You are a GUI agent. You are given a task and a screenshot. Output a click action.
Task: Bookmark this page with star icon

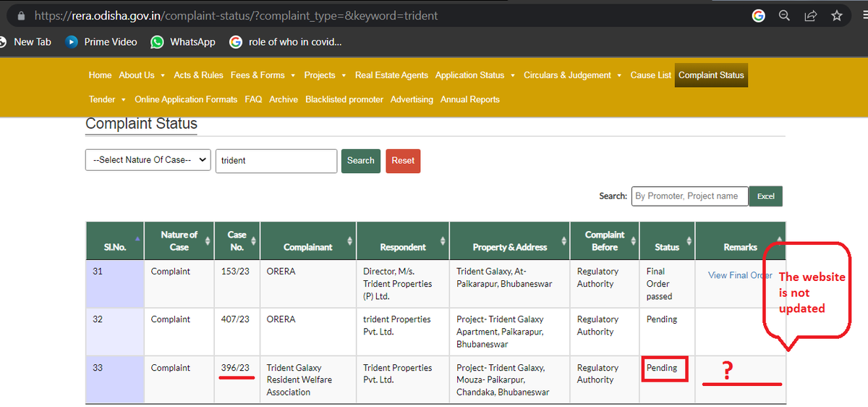click(x=837, y=15)
